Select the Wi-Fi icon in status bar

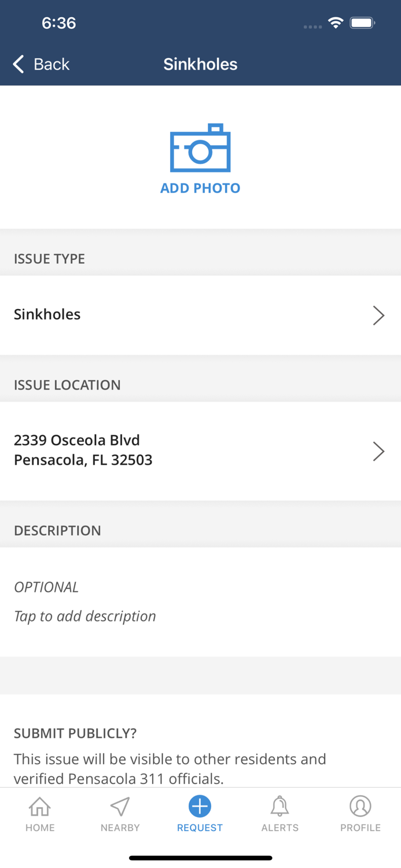click(336, 24)
